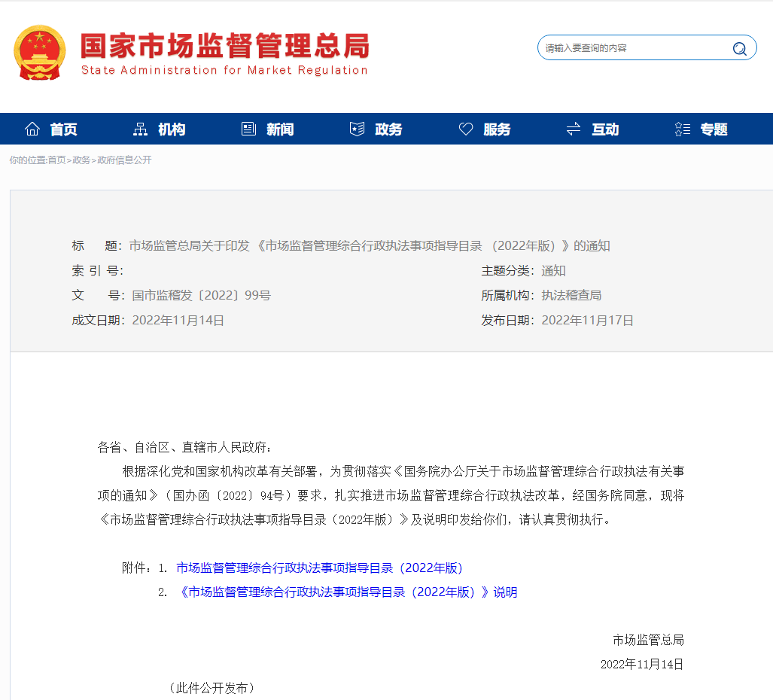Click the home icon beside 首页
The width and height of the screenshot is (773, 700).
coord(32,128)
